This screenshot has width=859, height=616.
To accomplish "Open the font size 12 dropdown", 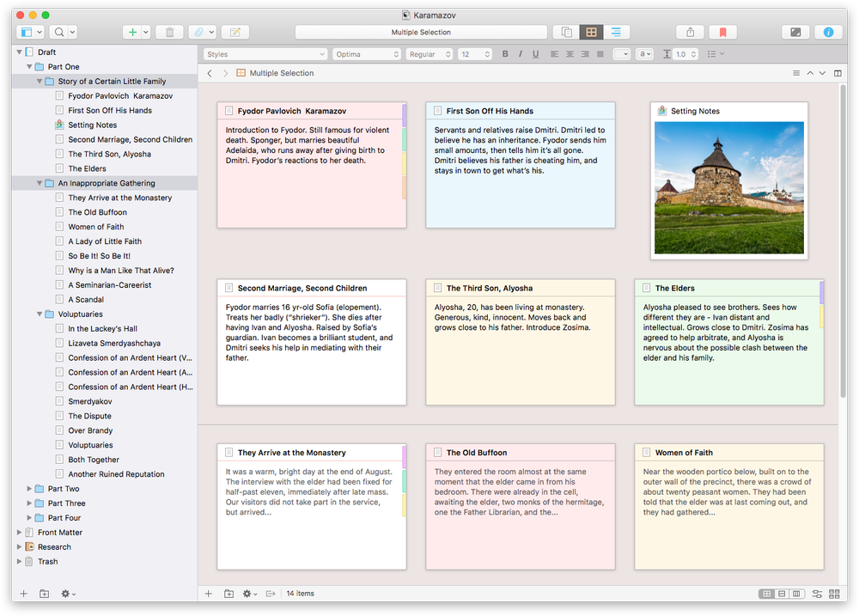I will [x=475, y=54].
